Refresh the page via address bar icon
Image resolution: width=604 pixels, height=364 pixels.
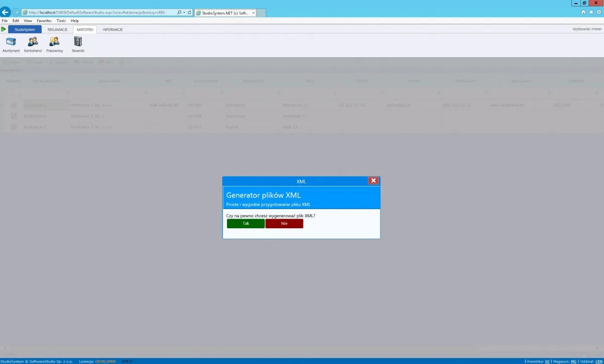click(189, 12)
